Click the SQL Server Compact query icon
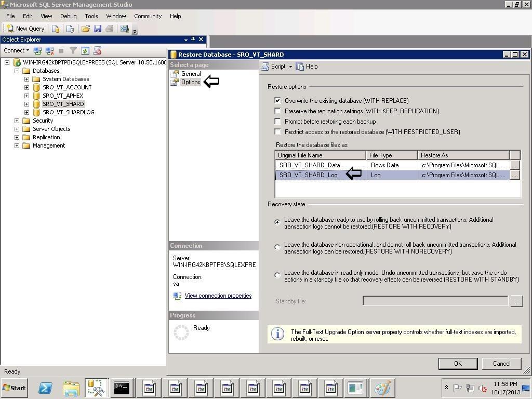 point(70,29)
